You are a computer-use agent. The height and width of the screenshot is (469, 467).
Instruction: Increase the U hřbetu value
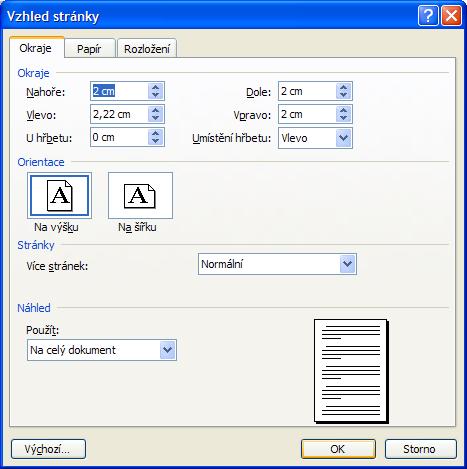point(155,133)
